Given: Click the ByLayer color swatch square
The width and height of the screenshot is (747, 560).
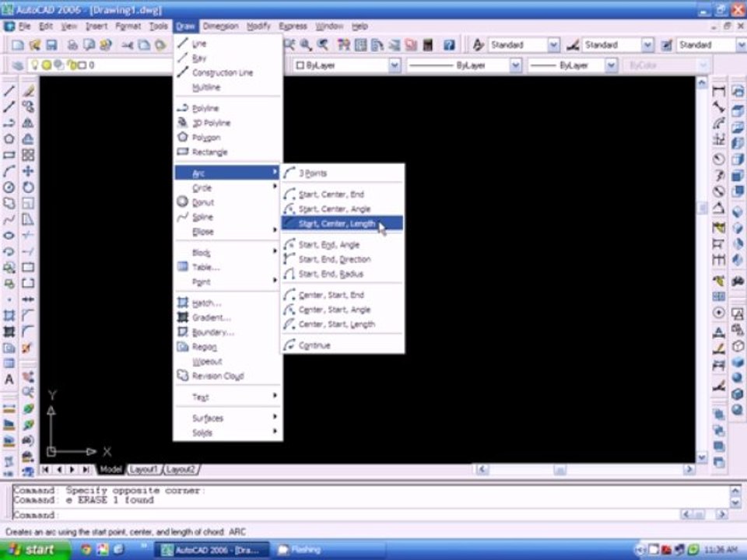Looking at the screenshot, I should [300, 65].
